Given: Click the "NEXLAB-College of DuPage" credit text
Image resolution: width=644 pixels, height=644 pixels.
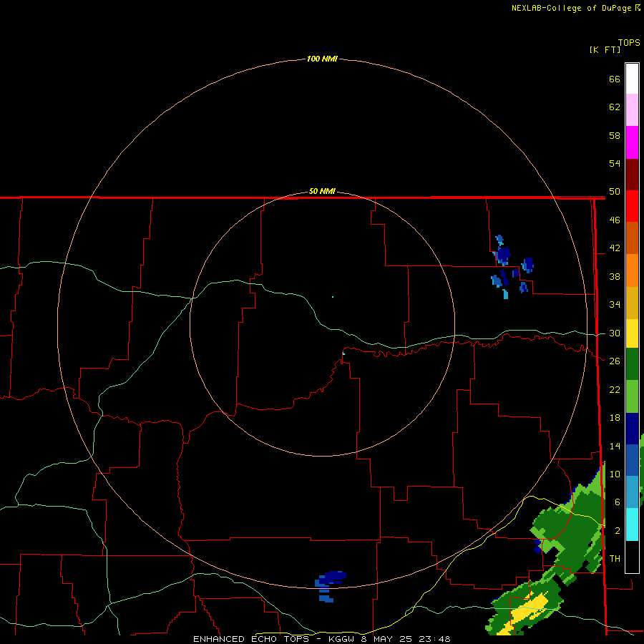Looking at the screenshot, I should (x=572, y=8).
